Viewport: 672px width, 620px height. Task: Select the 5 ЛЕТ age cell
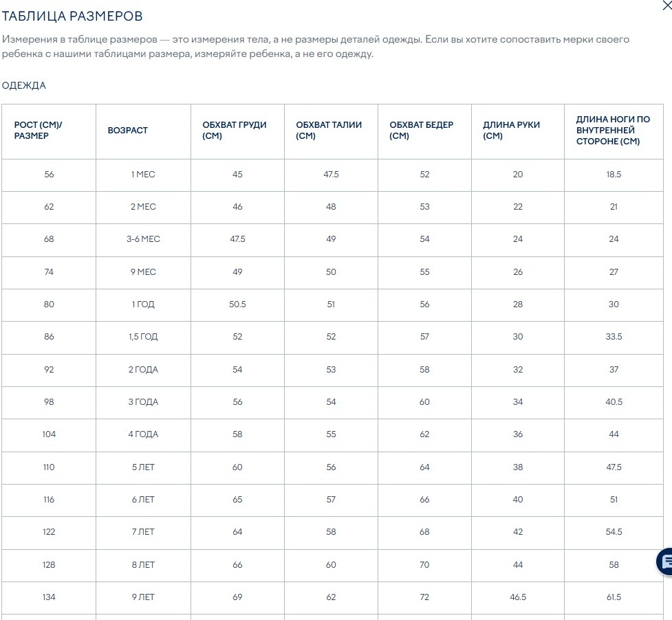point(143,467)
